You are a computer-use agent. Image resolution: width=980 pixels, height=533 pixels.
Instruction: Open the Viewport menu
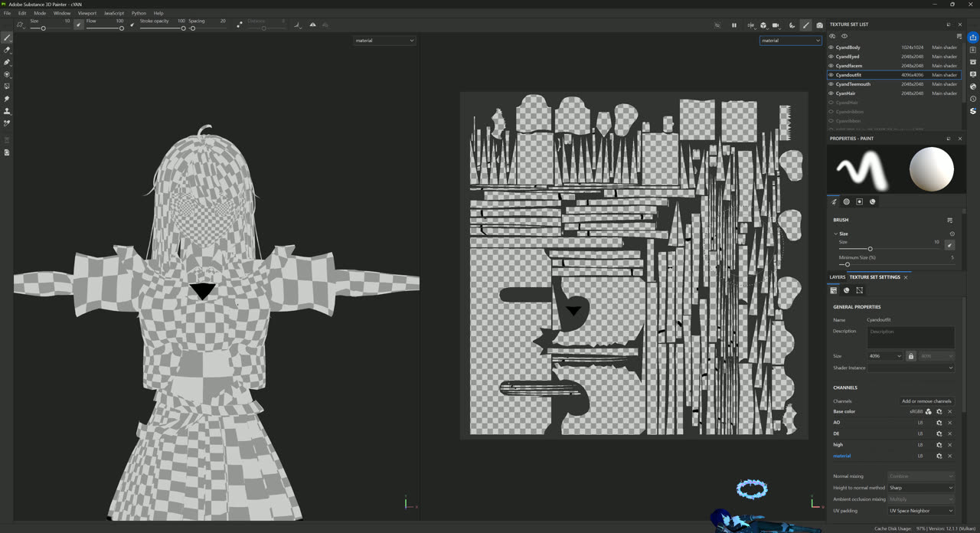pyautogui.click(x=87, y=13)
